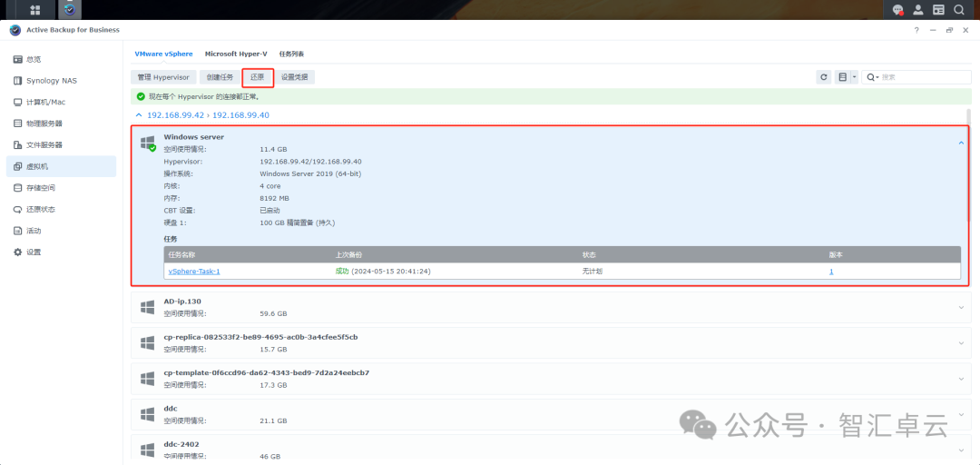Open the DSM global search icon
The width and height of the screenshot is (980, 465).
958,9
